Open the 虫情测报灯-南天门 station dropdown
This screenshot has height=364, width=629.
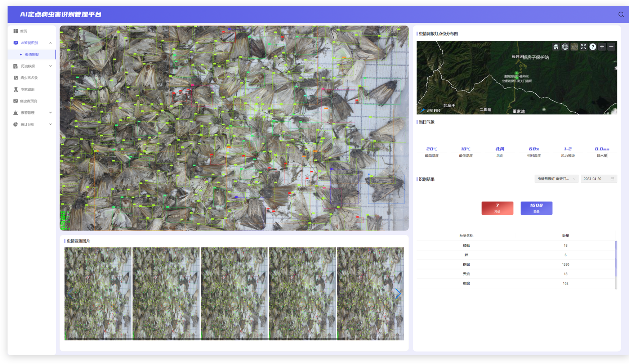(556, 179)
